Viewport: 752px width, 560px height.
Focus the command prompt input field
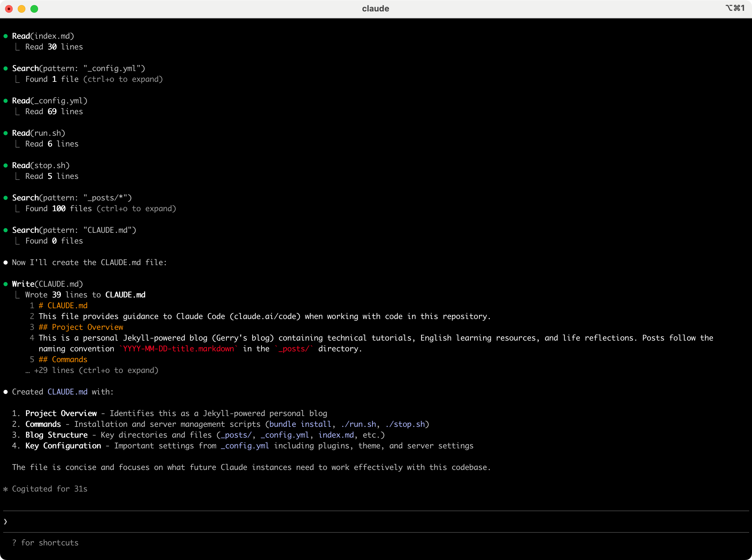coord(373,522)
